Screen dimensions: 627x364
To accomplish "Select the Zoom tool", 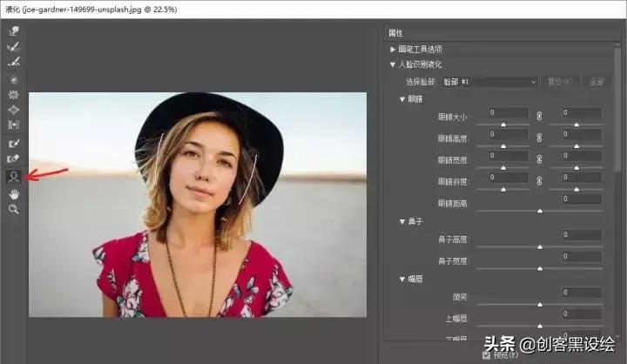I will coord(14,209).
